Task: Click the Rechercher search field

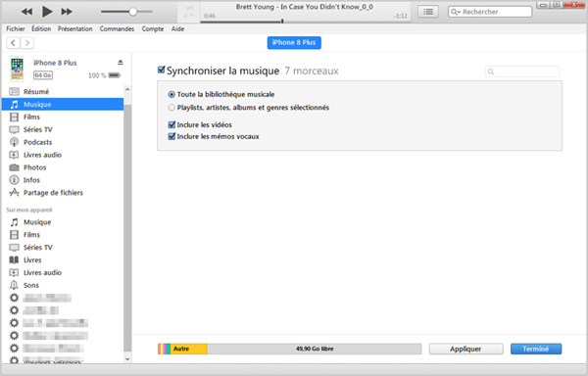Action: (490, 12)
